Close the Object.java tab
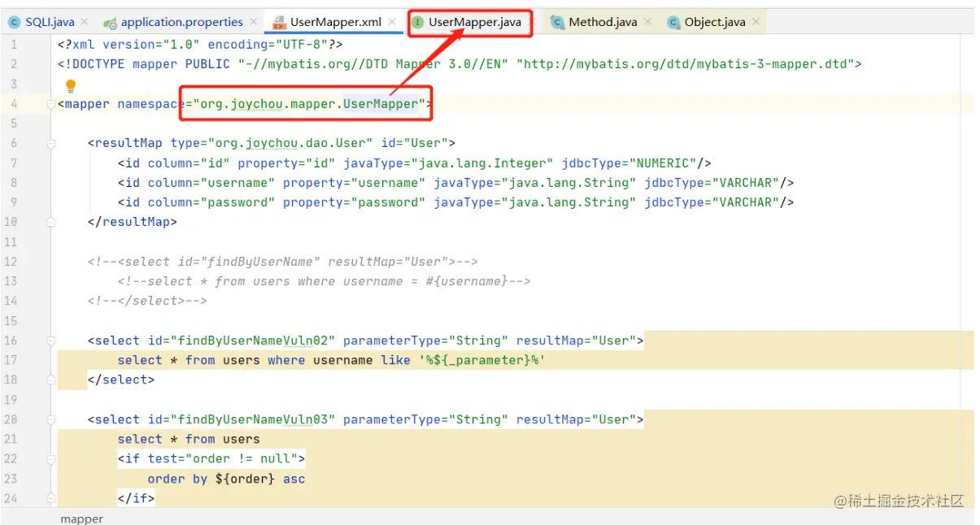 756,22
